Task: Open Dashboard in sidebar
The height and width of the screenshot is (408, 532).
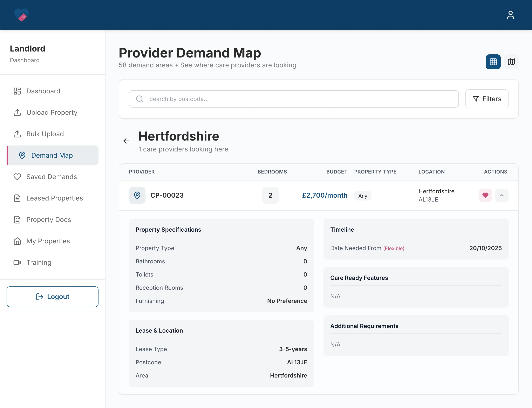Action: point(53,91)
